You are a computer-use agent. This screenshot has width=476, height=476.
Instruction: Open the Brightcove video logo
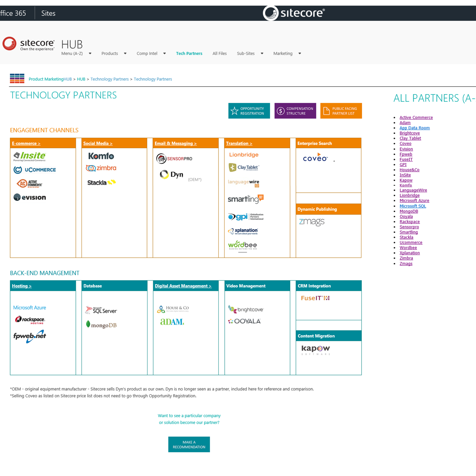tap(246, 309)
